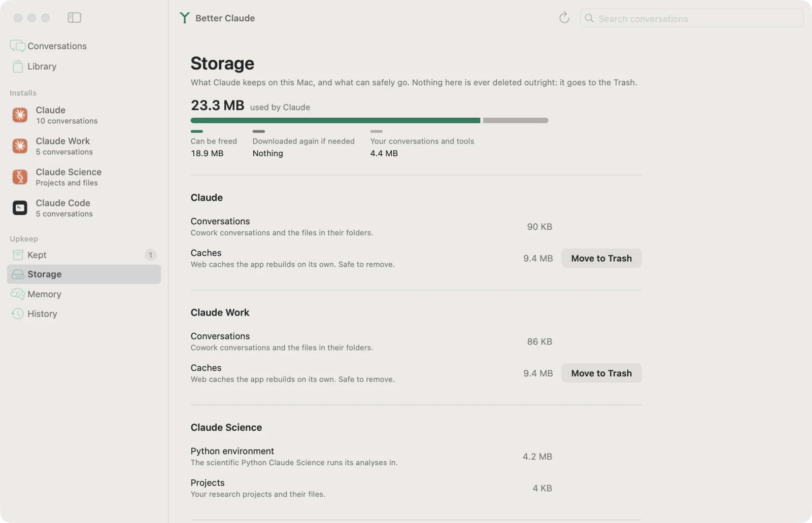The width and height of the screenshot is (812, 523).
Task: Click the Conversations speech bubble icon
Action: [18, 46]
